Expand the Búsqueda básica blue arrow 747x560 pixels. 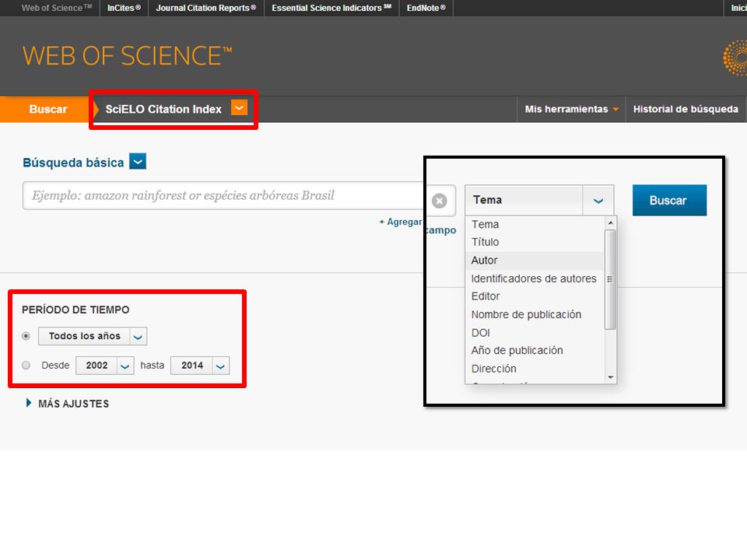point(138,162)
